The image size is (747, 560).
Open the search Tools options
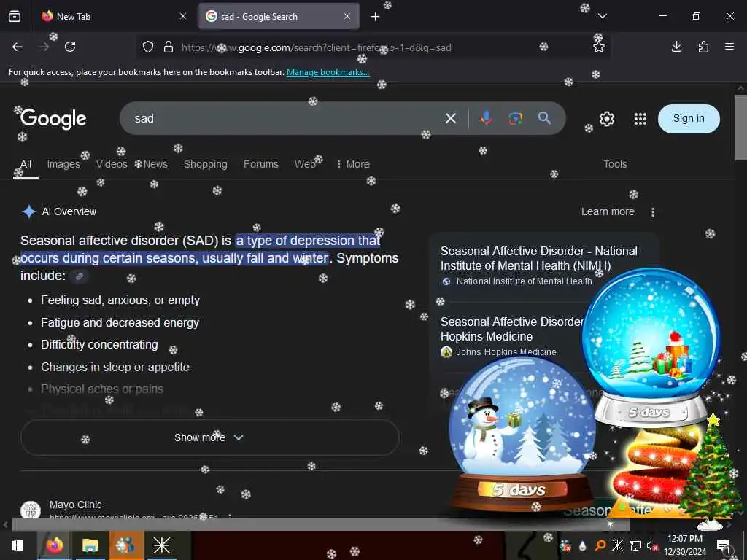pos(615,164)
